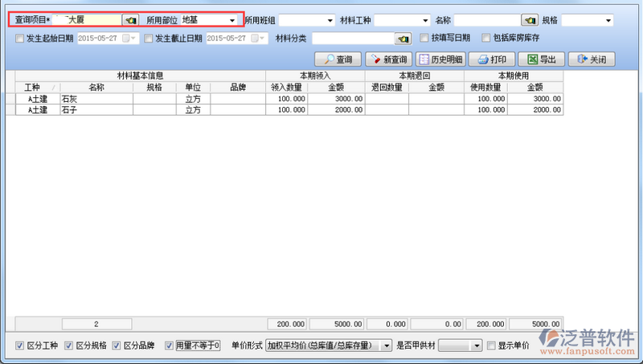Click the 导出 export button
Image resolution: width=643 pixels, height=364 pixels.
pyautogui.click(x=541, y=59)
